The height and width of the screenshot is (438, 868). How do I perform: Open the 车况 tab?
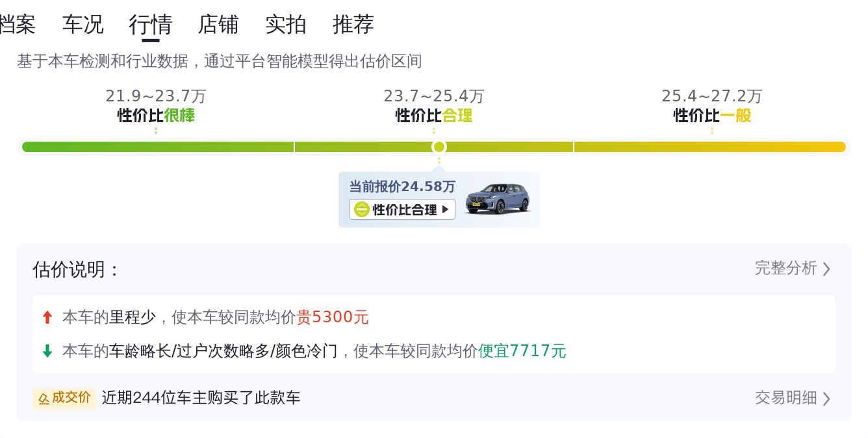tap(83, 25)
